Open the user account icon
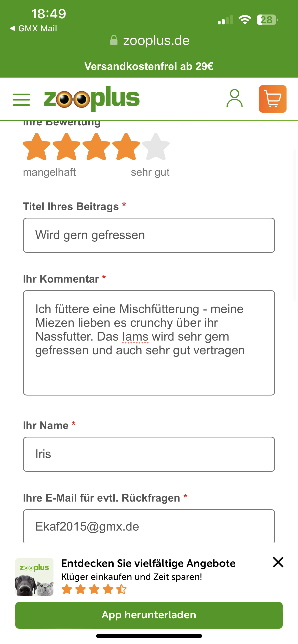 (234, 98)
